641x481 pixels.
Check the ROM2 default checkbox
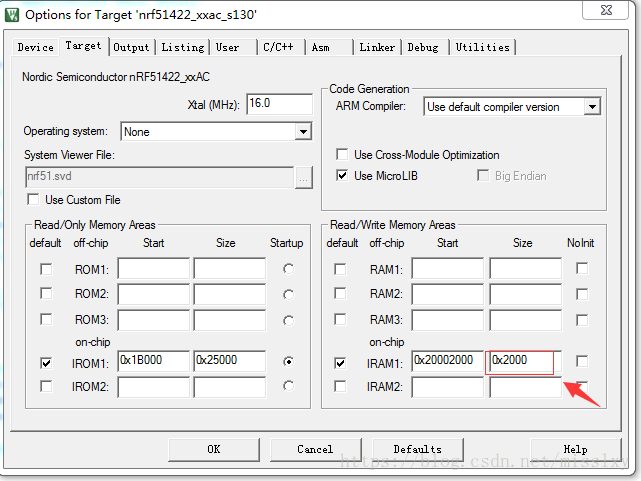point(46,293)
